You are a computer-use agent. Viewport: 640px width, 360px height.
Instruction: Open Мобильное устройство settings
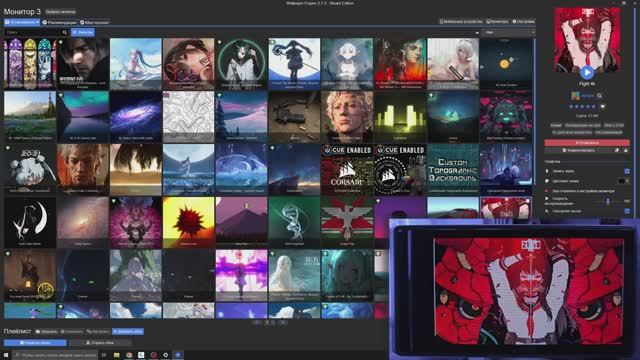(x=460, y=21)
